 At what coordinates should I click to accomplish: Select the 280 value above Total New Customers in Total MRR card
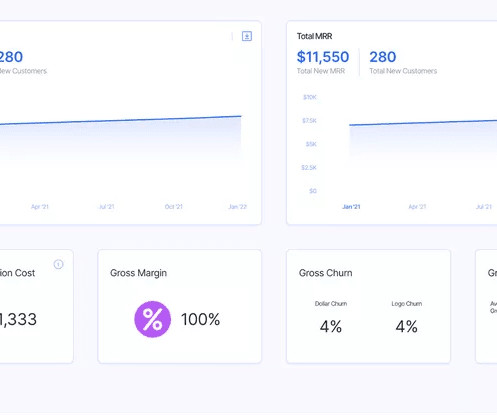(383, 57)
